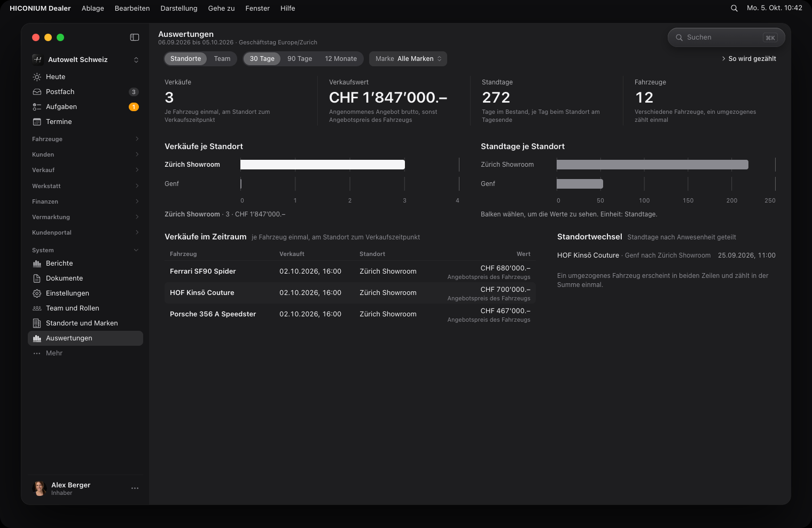Select the 12 Monate period
812x528 pixels.
click(341, 59)
